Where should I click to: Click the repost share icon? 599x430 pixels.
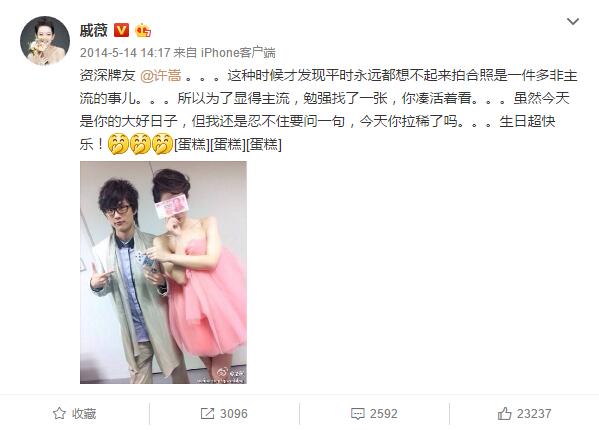tap(207, 413)
